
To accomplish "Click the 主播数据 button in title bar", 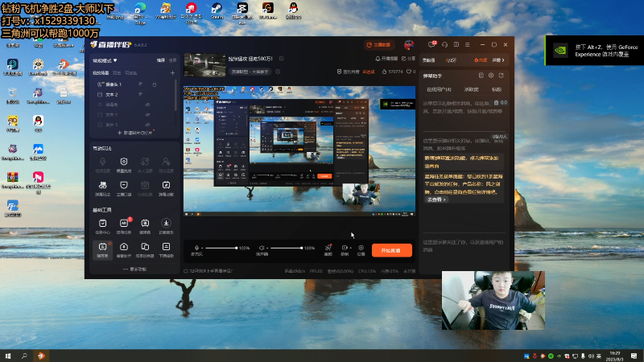I will click(x=378, y=45).
